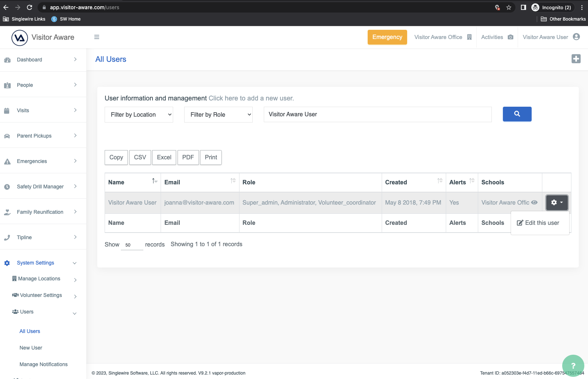The image size is (588, 379).
Task: Click the Manage Locations building icon
Action: [x=14, y=279]
